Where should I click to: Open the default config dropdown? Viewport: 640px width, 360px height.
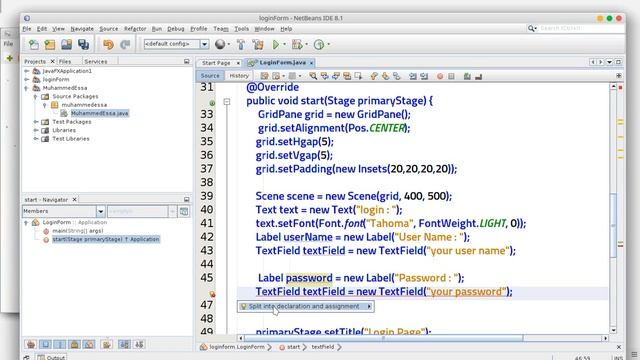coord(204,44)
